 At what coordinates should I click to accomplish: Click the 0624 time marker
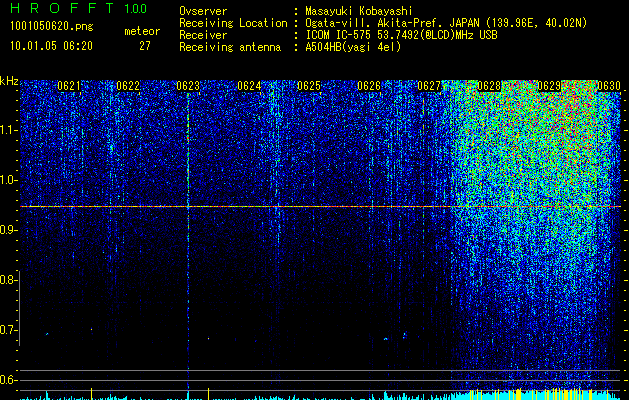coord(249,86)
